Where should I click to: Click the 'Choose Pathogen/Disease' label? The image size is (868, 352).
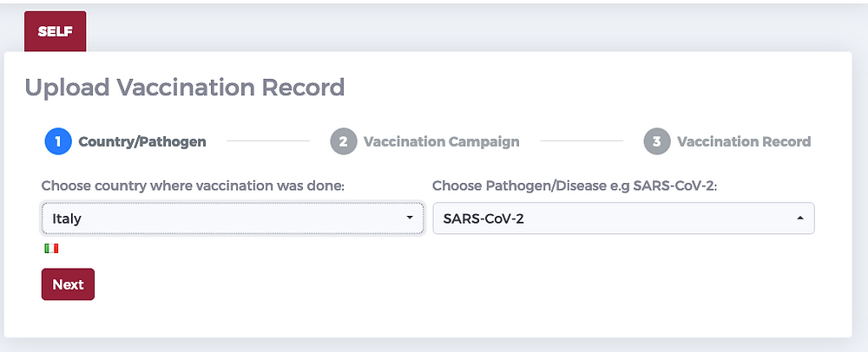[x=575, y=186]
